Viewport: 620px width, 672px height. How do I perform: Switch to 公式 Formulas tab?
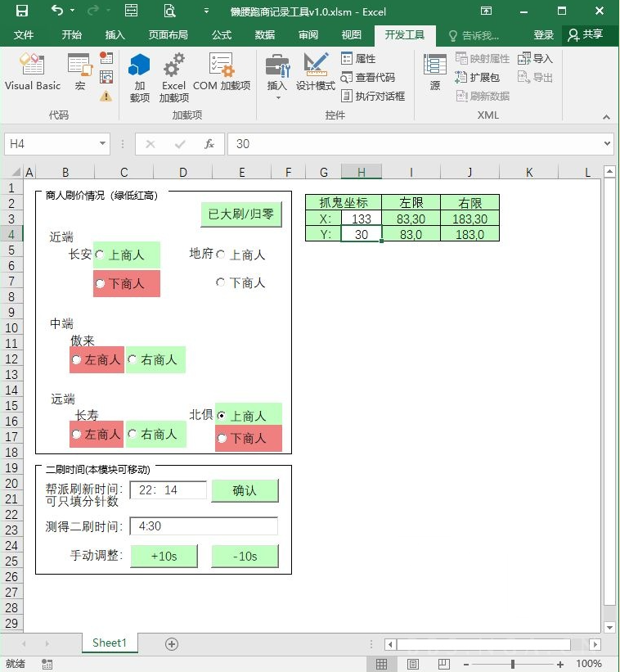[x=222, y=35]
